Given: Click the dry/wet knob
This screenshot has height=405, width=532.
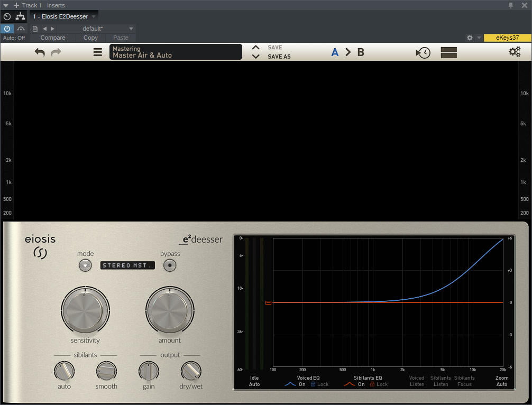Looking at the screenshot, I should click(x=191, y=371).
